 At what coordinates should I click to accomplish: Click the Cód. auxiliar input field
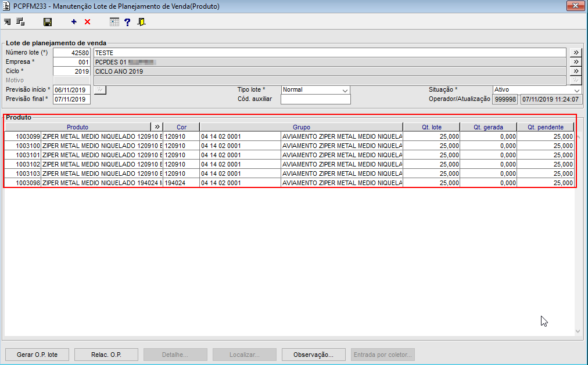point(315,99)
